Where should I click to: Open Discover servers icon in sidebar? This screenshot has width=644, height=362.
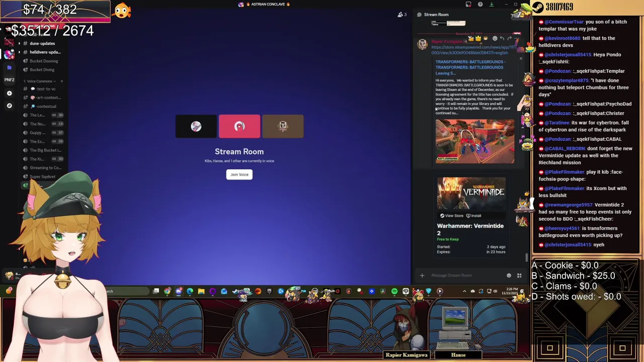9,106
